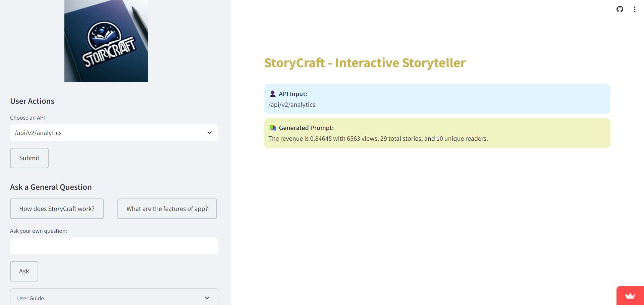Image resolution: width=644 pixels, height=305 pixels.
Task: Ask What are the features of app?
Action: (x=167, y=209)
